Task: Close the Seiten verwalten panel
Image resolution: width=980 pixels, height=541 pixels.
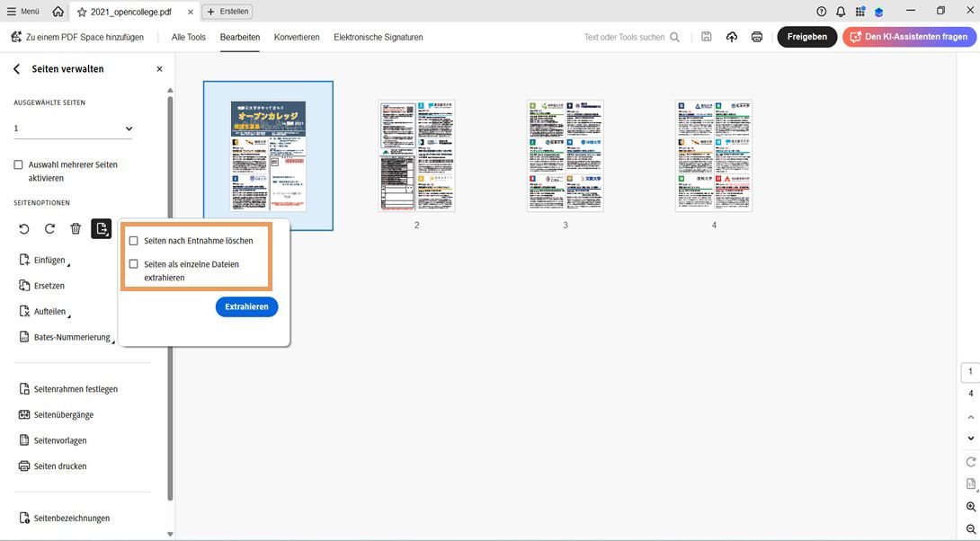Action: pos(159,68)
